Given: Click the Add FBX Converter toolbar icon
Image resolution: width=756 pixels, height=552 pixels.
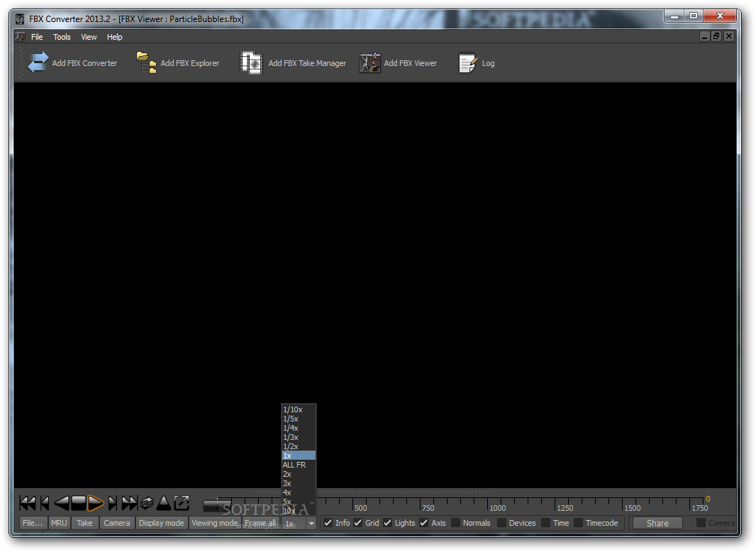Looking at the screenshot, I should pyautogui.click(x=38, y=62).
